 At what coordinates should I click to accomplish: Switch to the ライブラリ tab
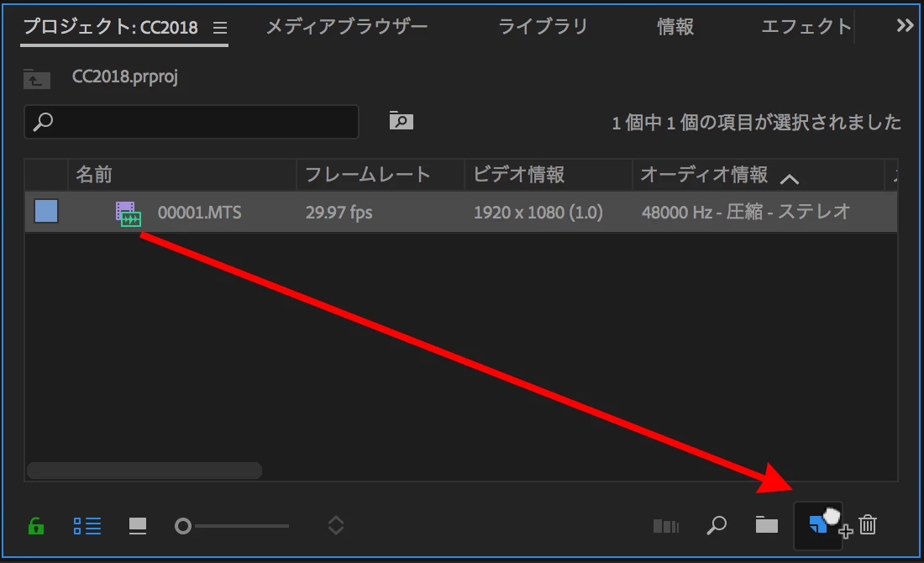pos(543,27)
